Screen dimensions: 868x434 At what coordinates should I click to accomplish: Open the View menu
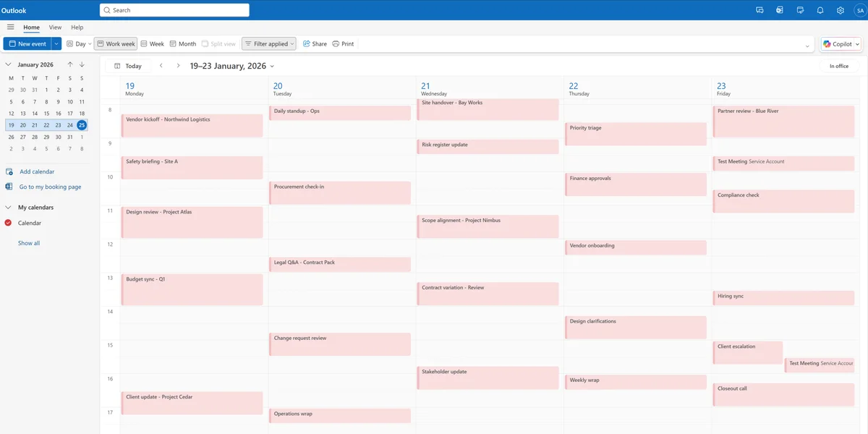[55, 27]
